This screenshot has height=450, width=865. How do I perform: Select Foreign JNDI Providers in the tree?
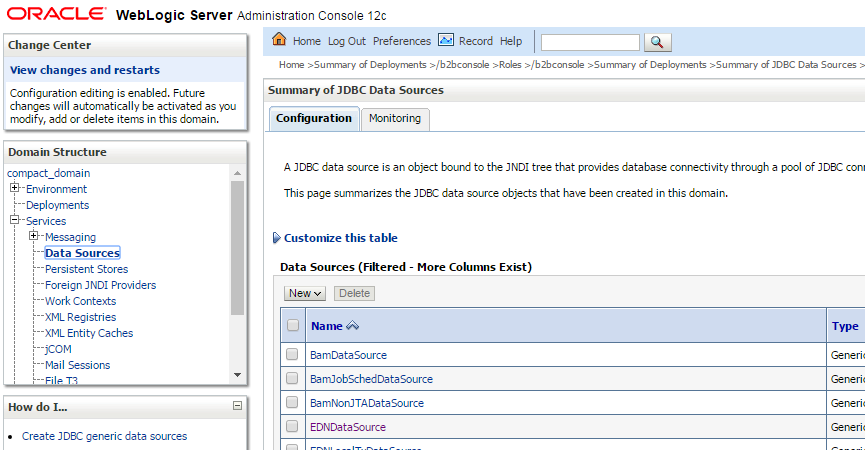coord(100,285)
